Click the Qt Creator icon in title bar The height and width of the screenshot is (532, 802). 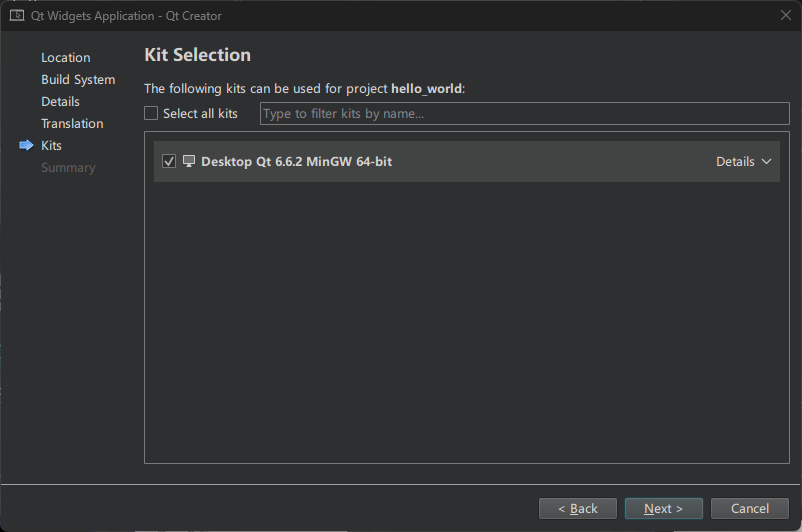[17, 15]
